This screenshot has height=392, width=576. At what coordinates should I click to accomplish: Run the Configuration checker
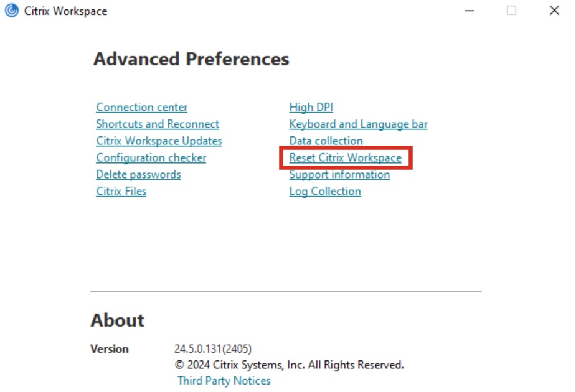(x=151, y=157)
